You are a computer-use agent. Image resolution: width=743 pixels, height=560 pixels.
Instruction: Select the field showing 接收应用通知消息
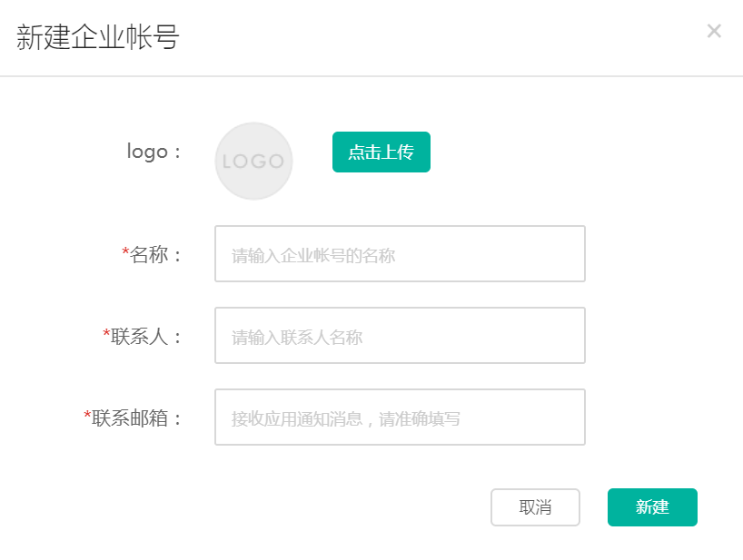pos(400,417)
